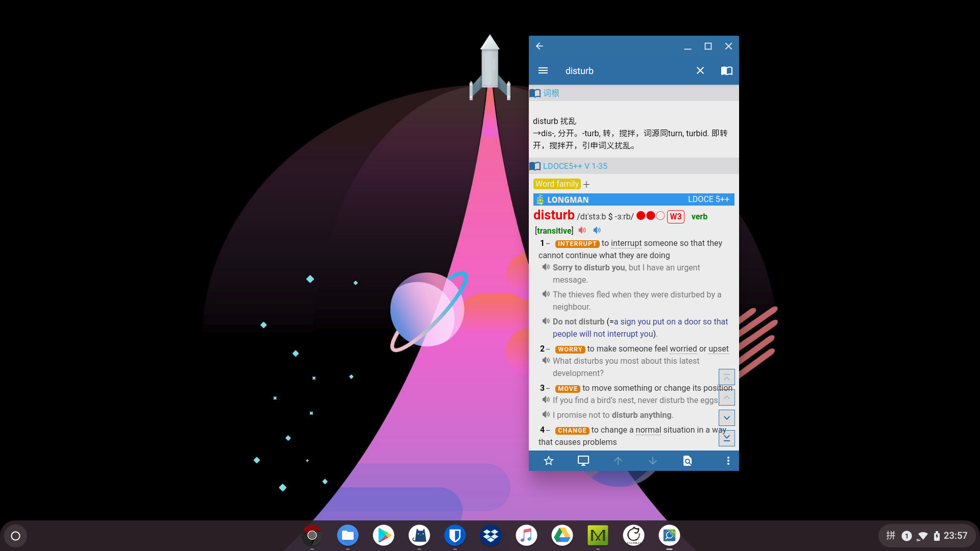Viewport: 980px width, 551px height.
Task: Play audio for 'The thieves fled' sentence
Action: coord(546,294)
